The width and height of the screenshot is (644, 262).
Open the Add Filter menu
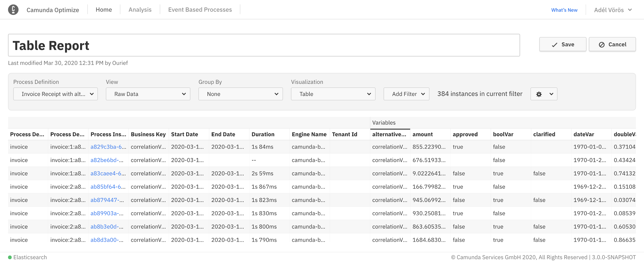(406, 94)
